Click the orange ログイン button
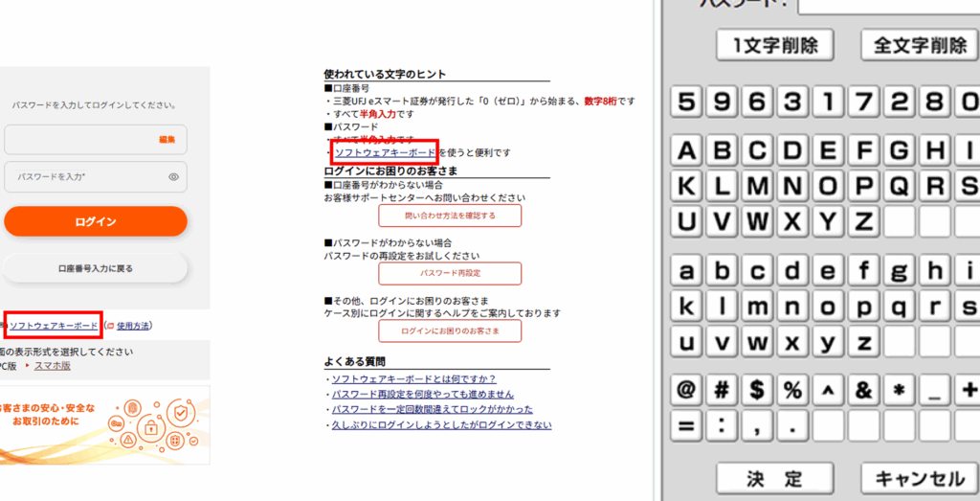Image resolution: width=980 pixels, height=501 pixels. click(96, 221)
